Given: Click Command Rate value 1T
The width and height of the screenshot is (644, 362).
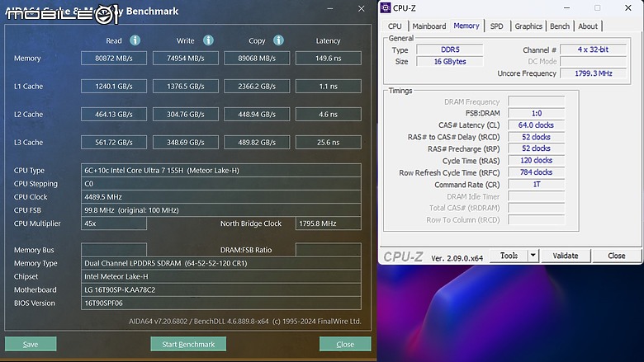Looking at the screenshot, I should click(x=537, y=184).
